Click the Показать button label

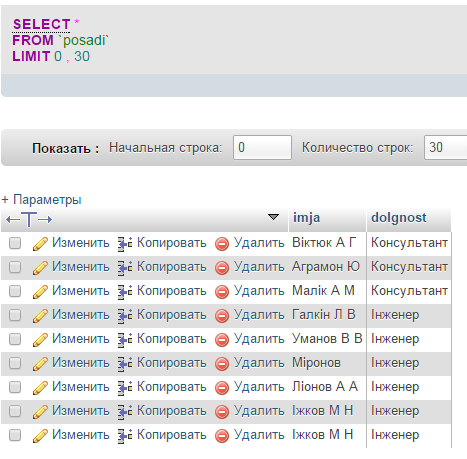(x=65, y=148)
